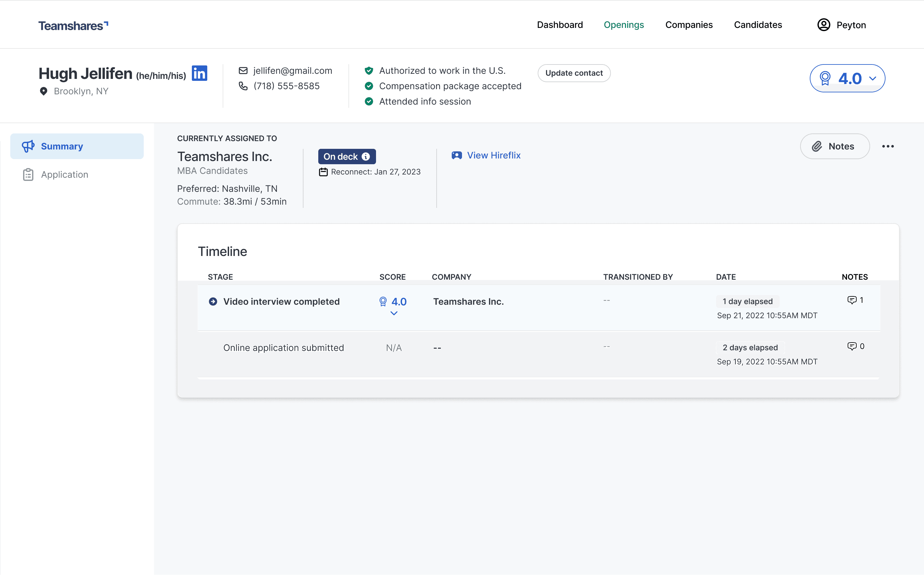
Task: Click the Update contact button
Action: pos(574,73)
